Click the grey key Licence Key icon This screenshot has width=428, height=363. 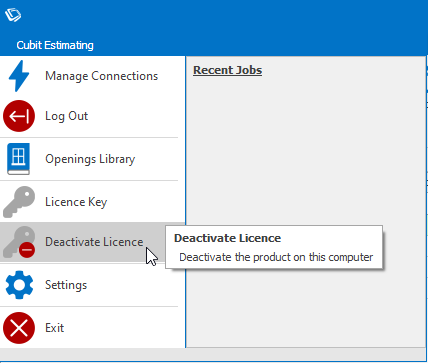click(19, 202)
